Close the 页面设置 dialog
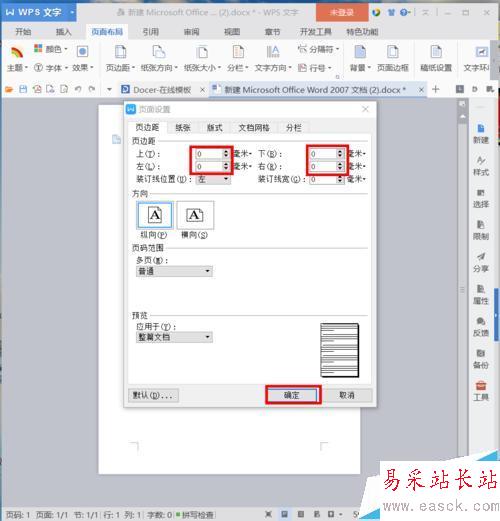Viewport: 500px width, 521px height. [x=365, y=109]
